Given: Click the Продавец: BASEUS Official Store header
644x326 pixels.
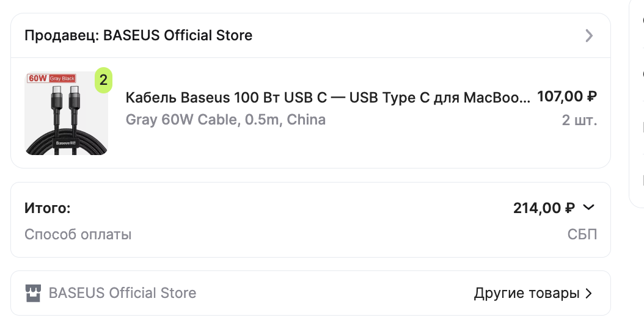Looking at the screenshot, I should pyautogui.click(x=138, y=35).
